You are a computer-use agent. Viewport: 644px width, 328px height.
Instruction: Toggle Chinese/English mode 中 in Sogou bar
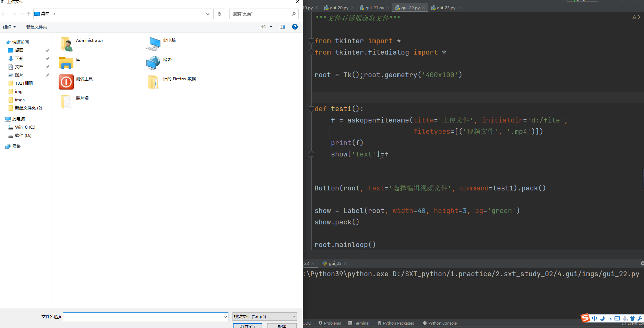595,318
